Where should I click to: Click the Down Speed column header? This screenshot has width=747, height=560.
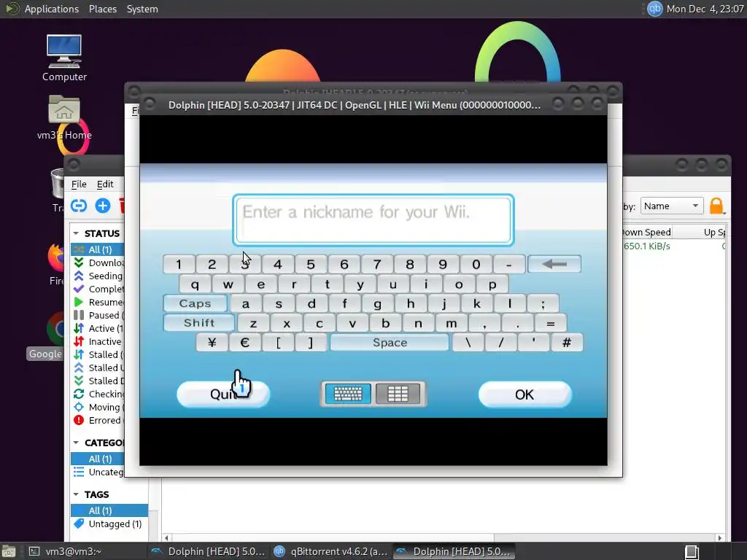[647, 232]
